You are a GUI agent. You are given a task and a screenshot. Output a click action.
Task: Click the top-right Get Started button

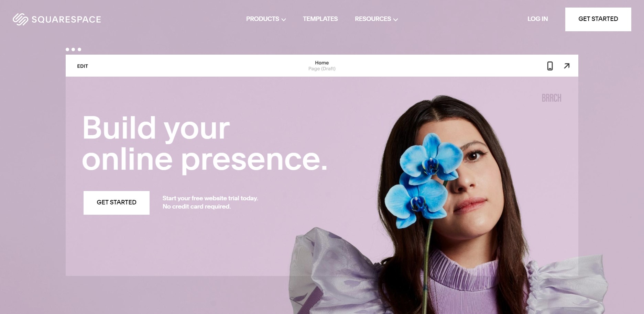[x=598, y=19]
